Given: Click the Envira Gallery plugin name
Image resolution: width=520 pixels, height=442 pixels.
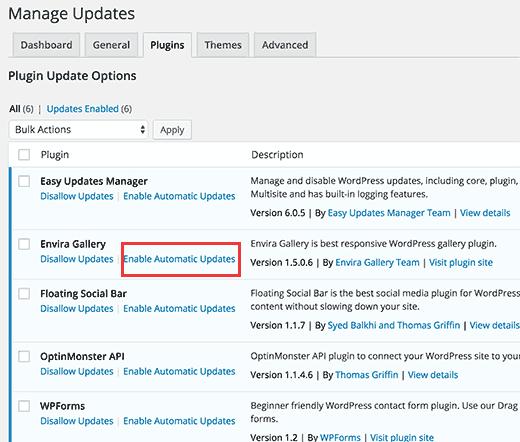Looking at the screenshot, I should click(x=73, y=244).
